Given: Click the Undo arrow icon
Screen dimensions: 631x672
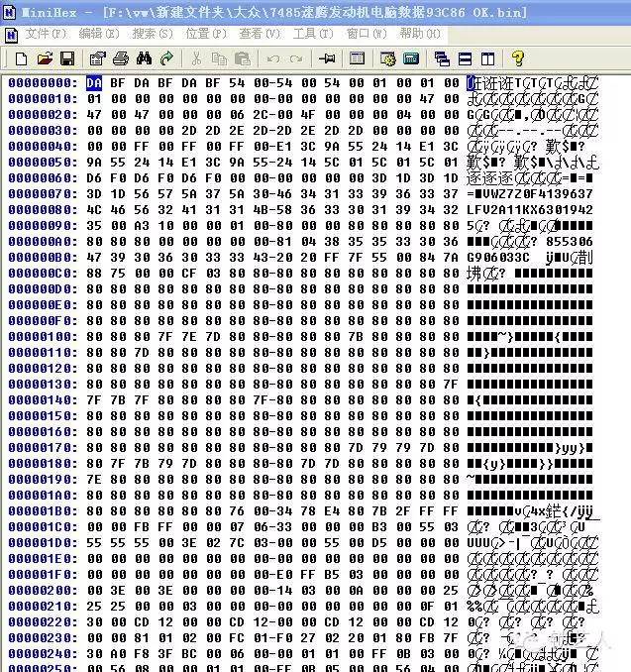Looking at the screenshot, I should click(272, 58).
